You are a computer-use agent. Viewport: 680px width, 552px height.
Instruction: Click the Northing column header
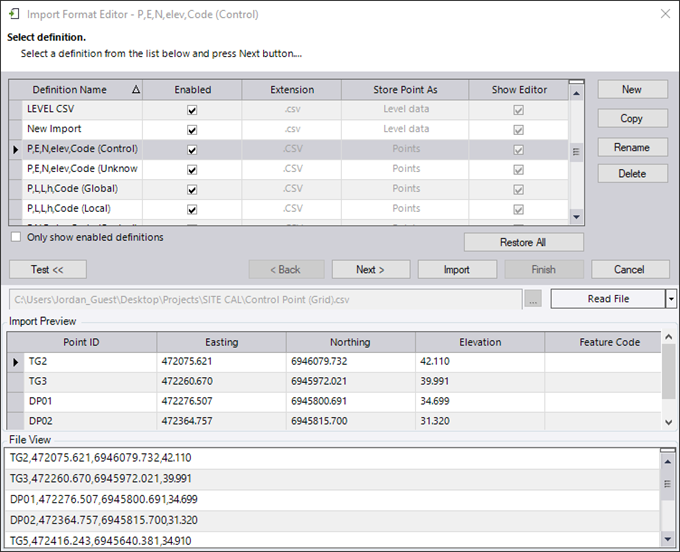click(350, 343)
